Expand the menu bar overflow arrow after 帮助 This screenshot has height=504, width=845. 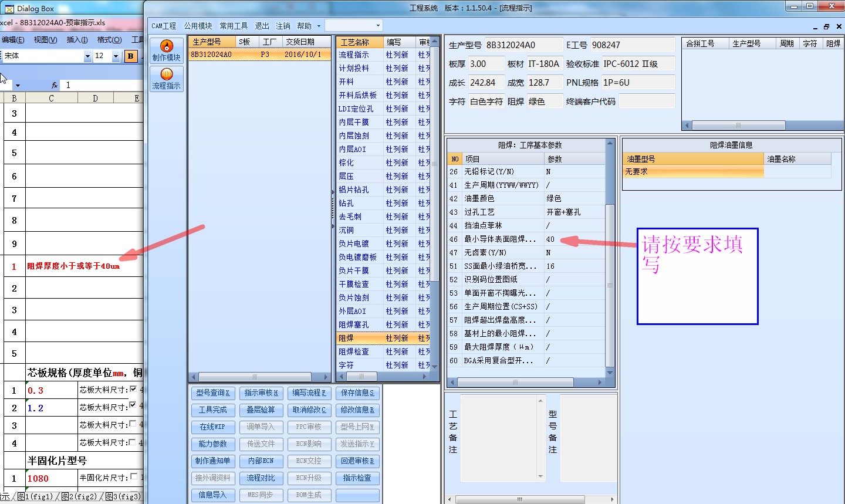click(319, 26)
